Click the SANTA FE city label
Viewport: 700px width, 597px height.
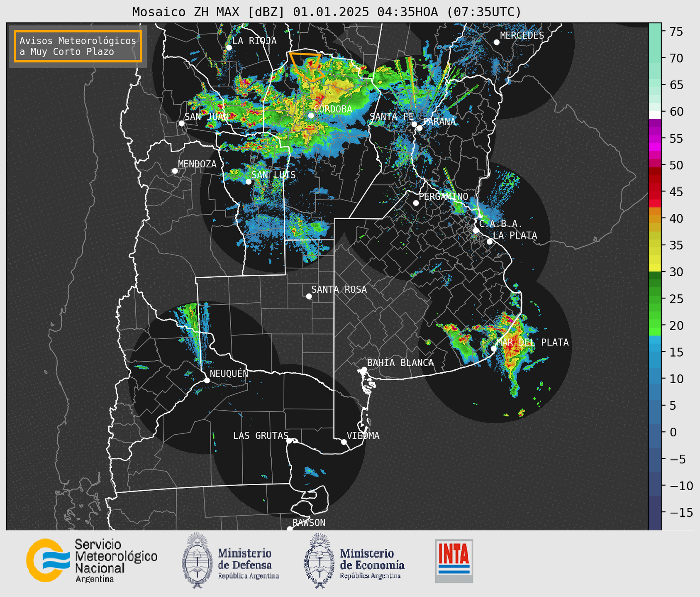392,117
